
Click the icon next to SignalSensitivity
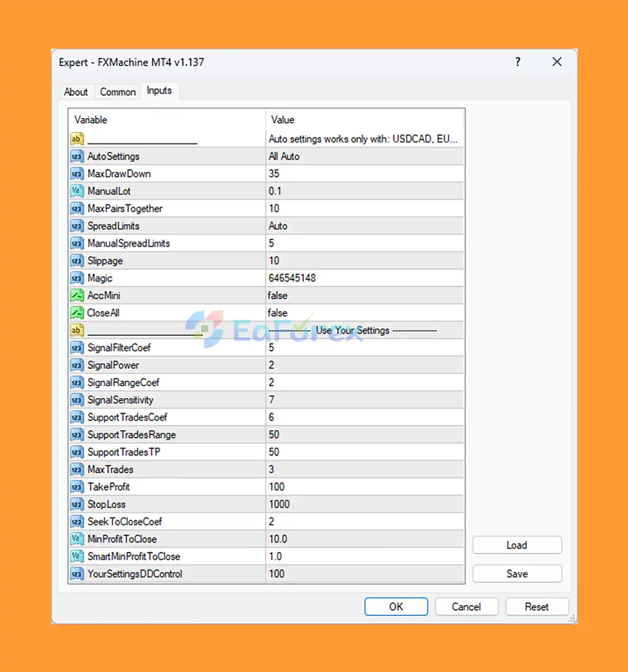click(x=77, y=400)
